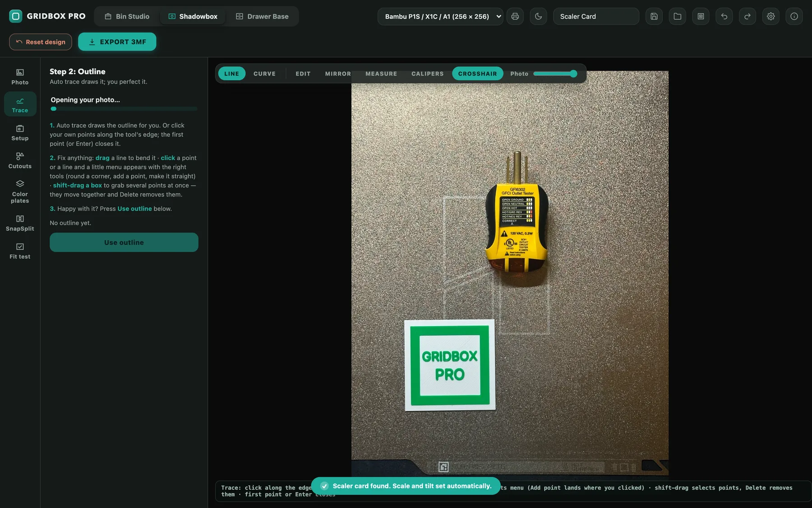
Task: Select the Trace step in the sidebar
Action: pyautogui.click(x=20, y=104)
